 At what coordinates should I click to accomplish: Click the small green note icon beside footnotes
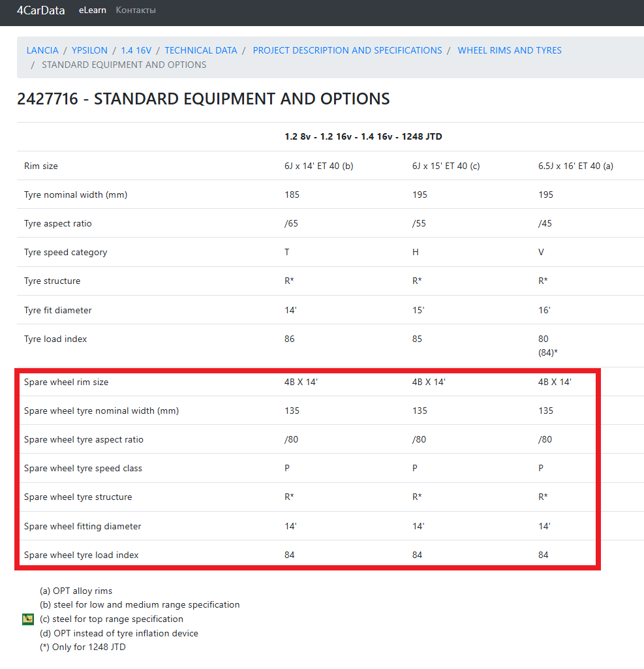(x=27, y=619)
